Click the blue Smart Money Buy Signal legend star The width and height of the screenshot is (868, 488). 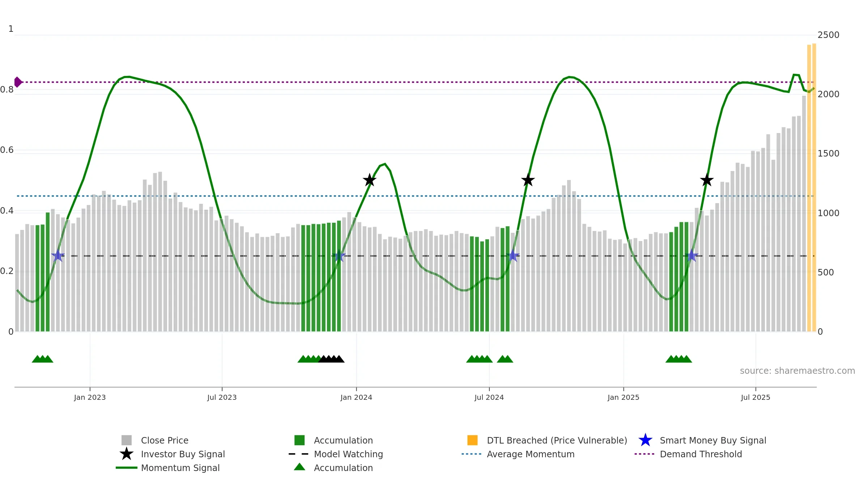point(645,440)
